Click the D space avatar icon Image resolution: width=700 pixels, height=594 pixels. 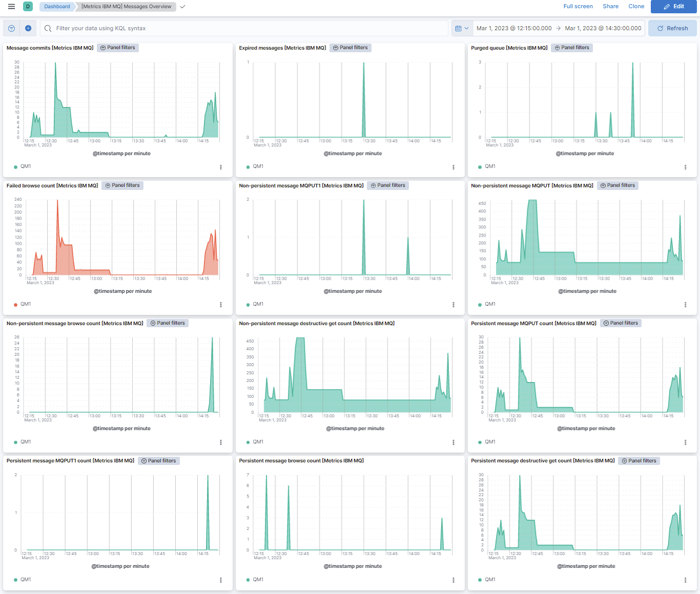click(28, 6)
